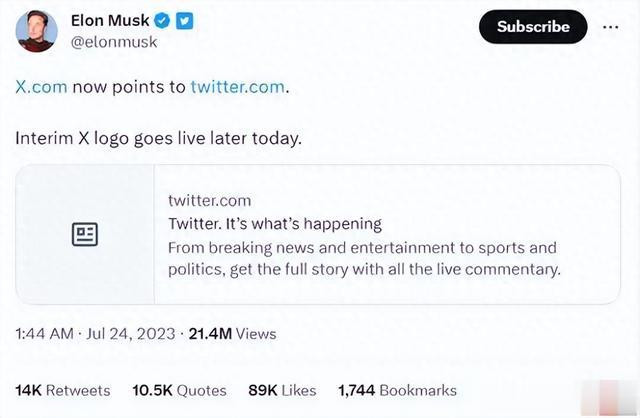Open the X.com link in tweet
Viewport: 640px width, 418px height.
(41, 87)
